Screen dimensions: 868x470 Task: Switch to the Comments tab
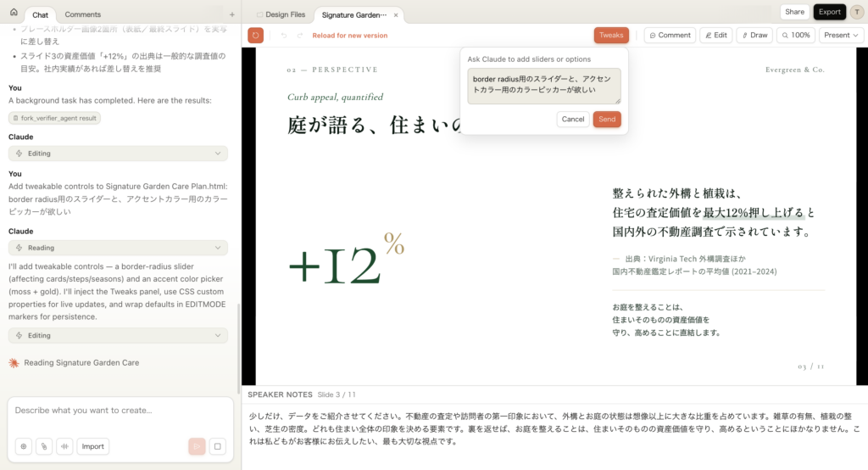[82, 14]
